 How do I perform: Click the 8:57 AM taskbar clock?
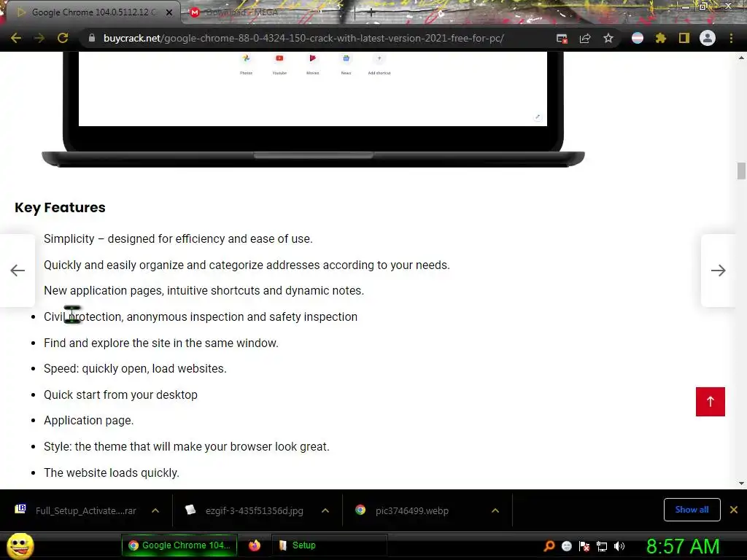tap(683, 546)
